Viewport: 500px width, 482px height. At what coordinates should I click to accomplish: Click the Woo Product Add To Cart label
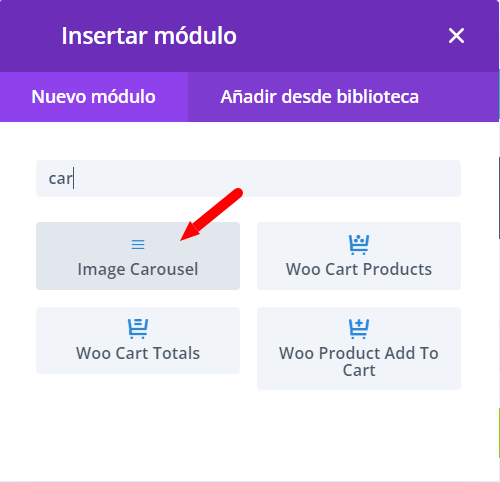(359, 362)
